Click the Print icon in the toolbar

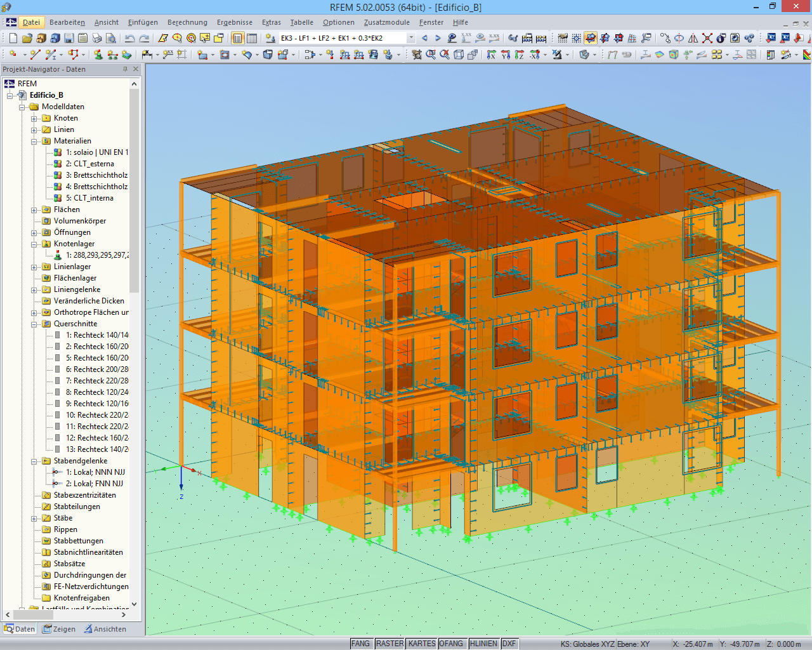click(x=97, y=38)
